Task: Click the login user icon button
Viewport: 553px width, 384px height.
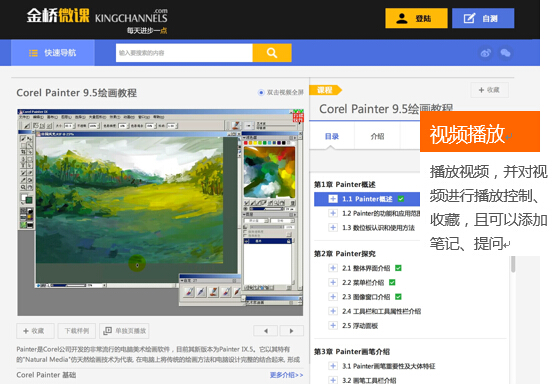Action: (x=416, y=18)
